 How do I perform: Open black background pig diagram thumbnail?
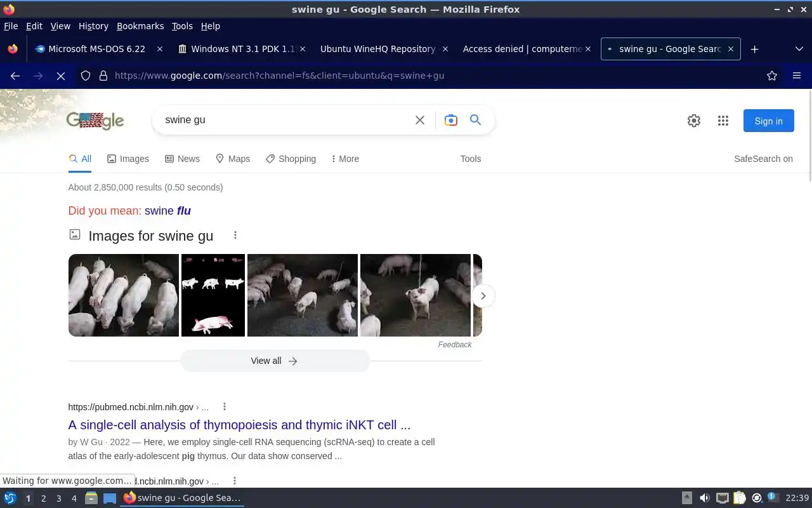click(x=213, y=295)
